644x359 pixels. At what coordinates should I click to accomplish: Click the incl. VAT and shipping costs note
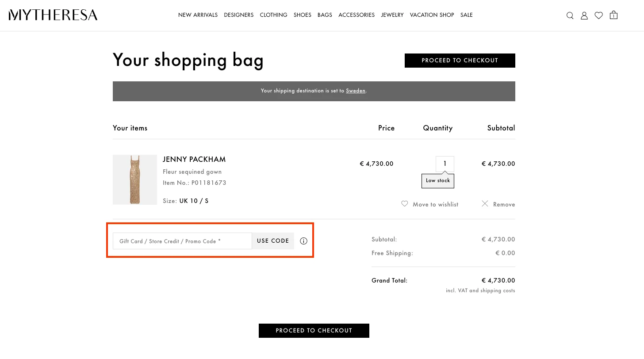(480, 291)
